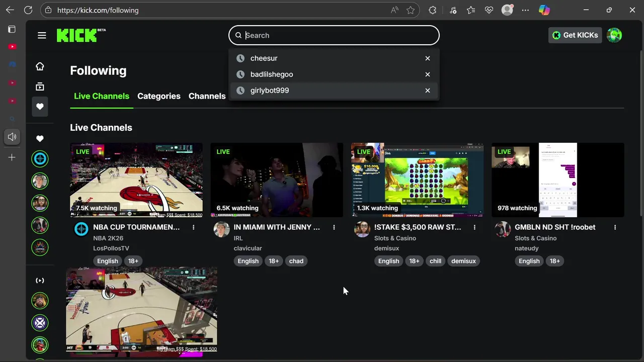This screenshot has width=644, height=362.
Task: Click the chill tag on demisux stream
Action: click(436, 261)
